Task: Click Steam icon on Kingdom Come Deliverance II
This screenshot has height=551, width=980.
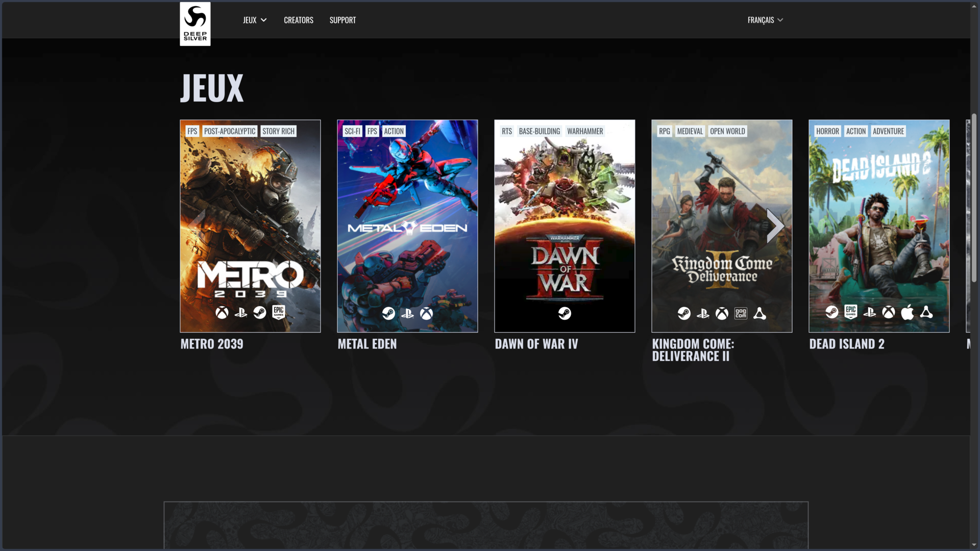Action: [x=684, y=313]
